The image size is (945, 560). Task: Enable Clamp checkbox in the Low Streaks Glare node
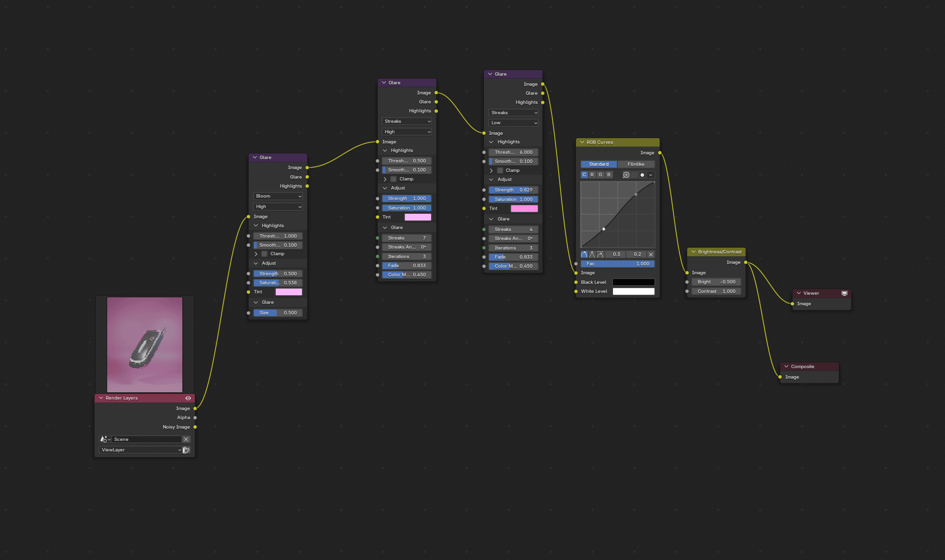coord(500,170)
